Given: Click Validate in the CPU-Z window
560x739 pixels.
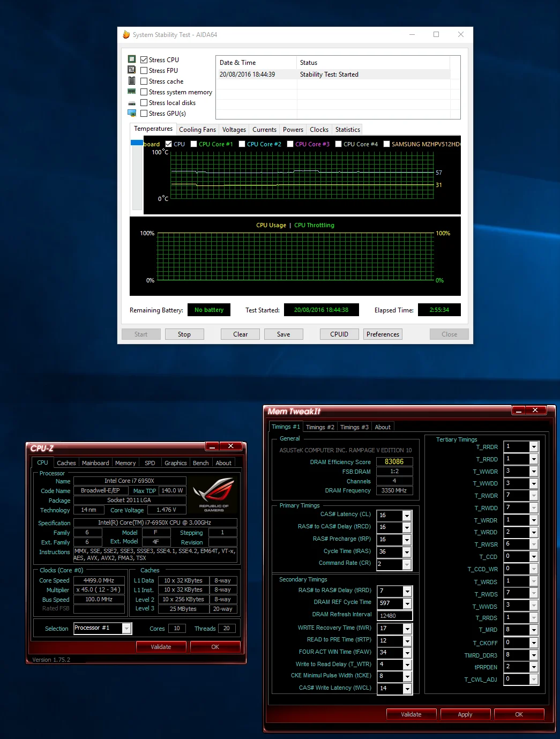Looking at the screenshot, I should point(161,647).
